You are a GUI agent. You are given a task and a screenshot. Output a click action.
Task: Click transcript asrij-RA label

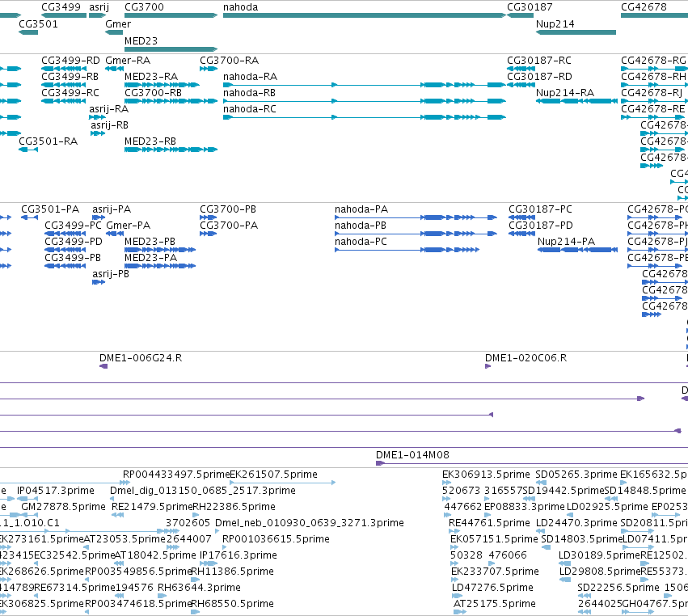pos(109,109)
